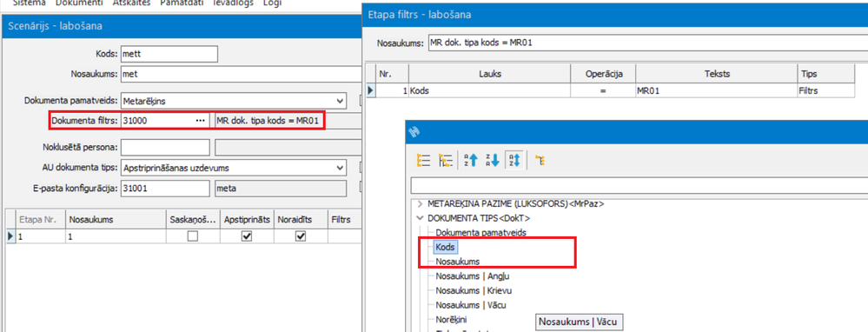The height and width of the screenshot is (332, 868).
Task: Sort tree descending Z to A
Action: (x=492, y=161)
